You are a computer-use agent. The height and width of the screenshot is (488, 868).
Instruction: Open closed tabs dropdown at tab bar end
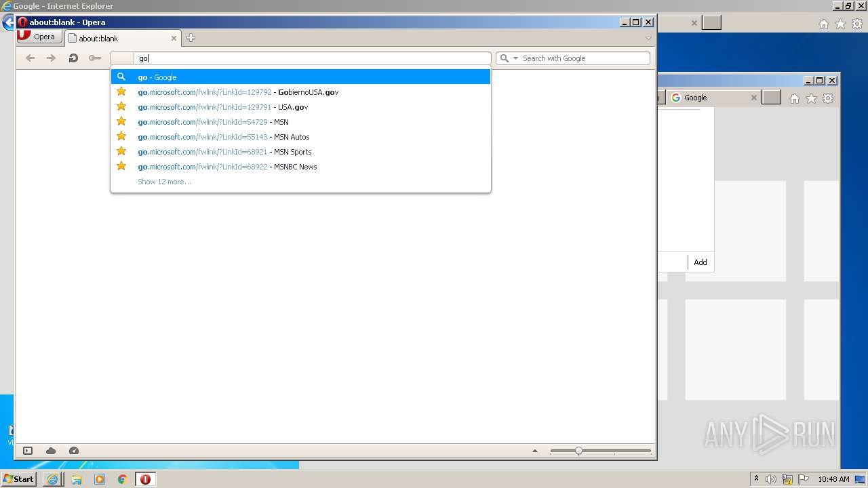pyautogui.click(x=648, y=38)
